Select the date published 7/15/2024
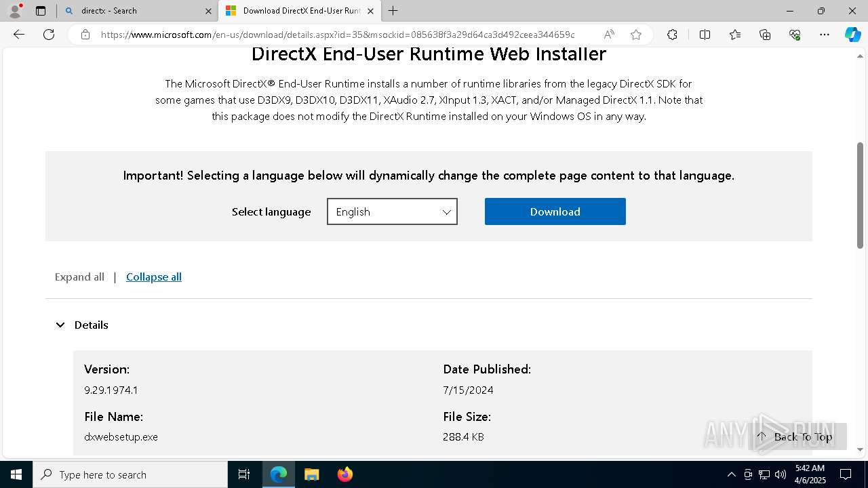Viewport: 868px width, 488px height. tap(468, 390)
